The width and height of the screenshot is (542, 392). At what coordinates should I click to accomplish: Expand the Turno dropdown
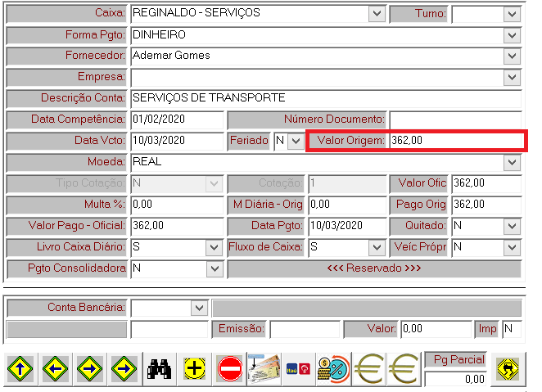(x=512, y=14)
